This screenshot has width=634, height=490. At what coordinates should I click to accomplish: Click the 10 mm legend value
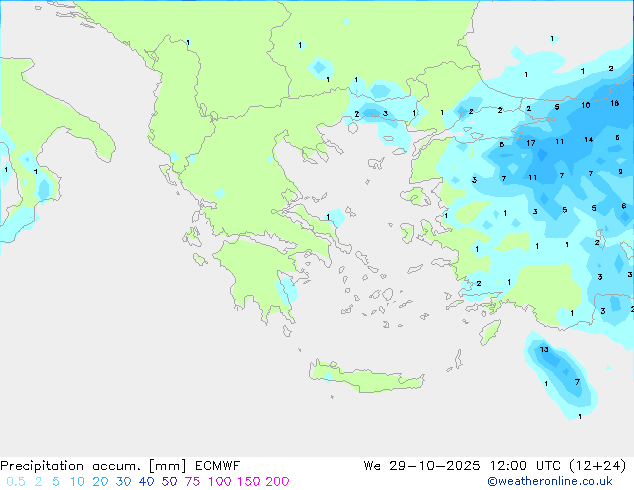pyautogui.click(x=77, y=482)
